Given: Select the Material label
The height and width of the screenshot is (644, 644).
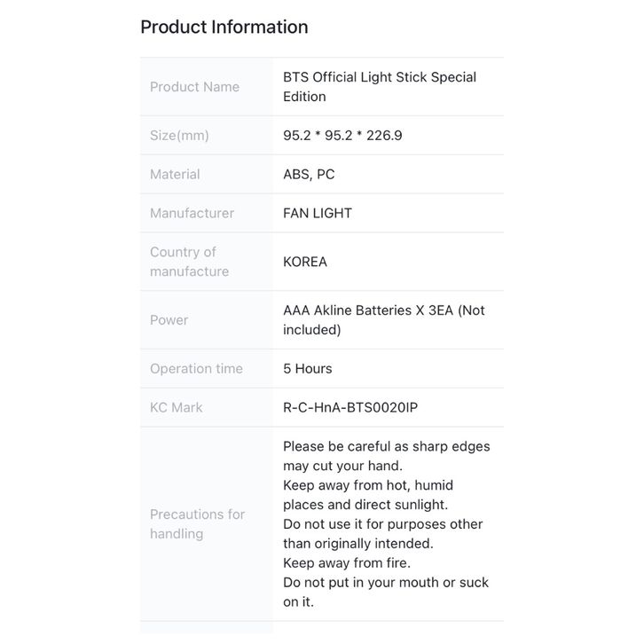Looking at the screenshot, I should 175,174.
